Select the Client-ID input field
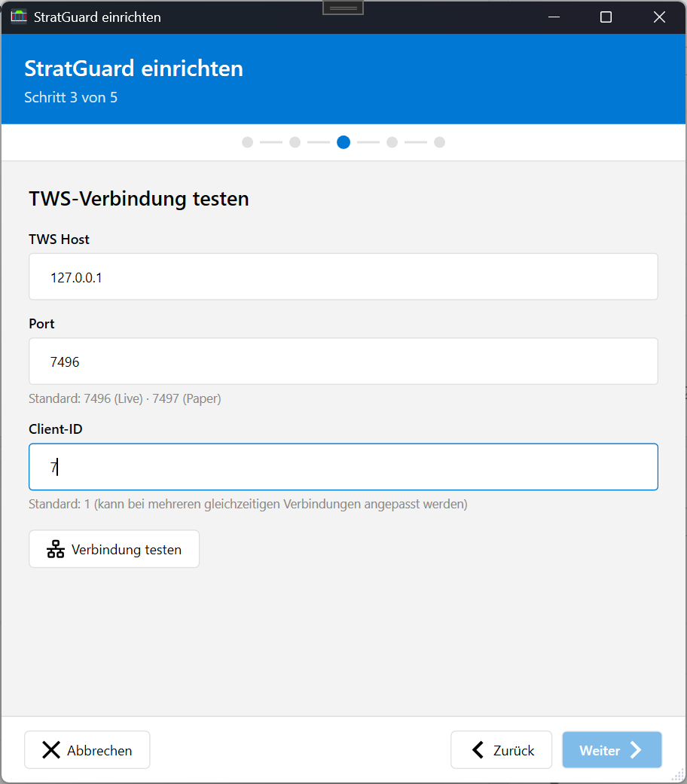 pos(343,467)
